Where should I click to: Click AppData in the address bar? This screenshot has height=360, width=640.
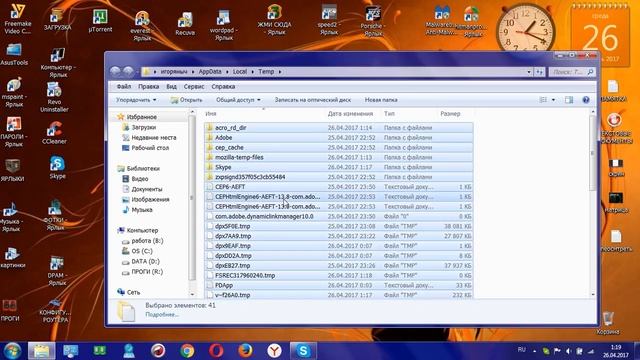[x=210, y=71]
